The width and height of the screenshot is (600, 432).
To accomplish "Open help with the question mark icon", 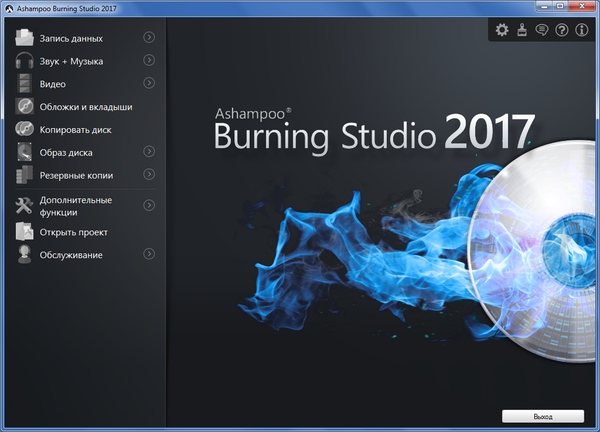I will (x=562, y=30).
